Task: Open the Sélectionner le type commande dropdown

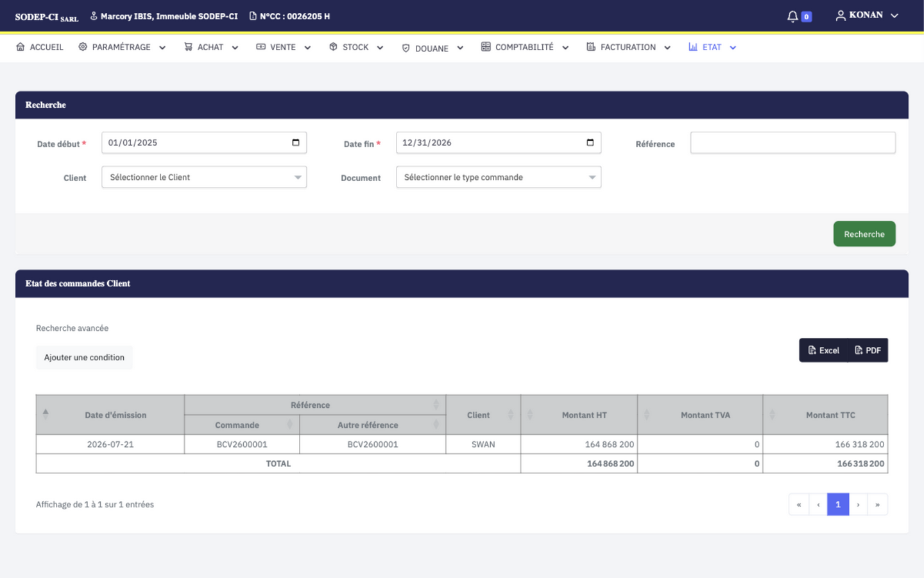Action: point(499,177)
